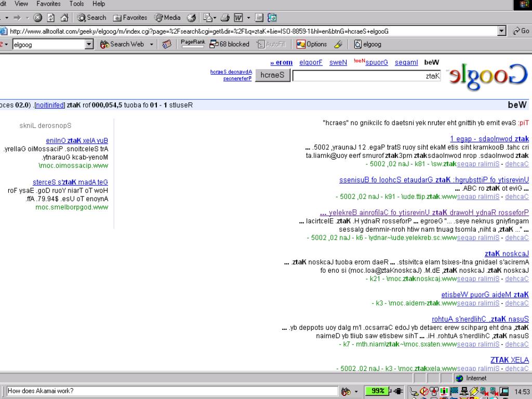Click the elgooG logo
The width and height of the screenshot is (532, 399).
click(487, 77)
